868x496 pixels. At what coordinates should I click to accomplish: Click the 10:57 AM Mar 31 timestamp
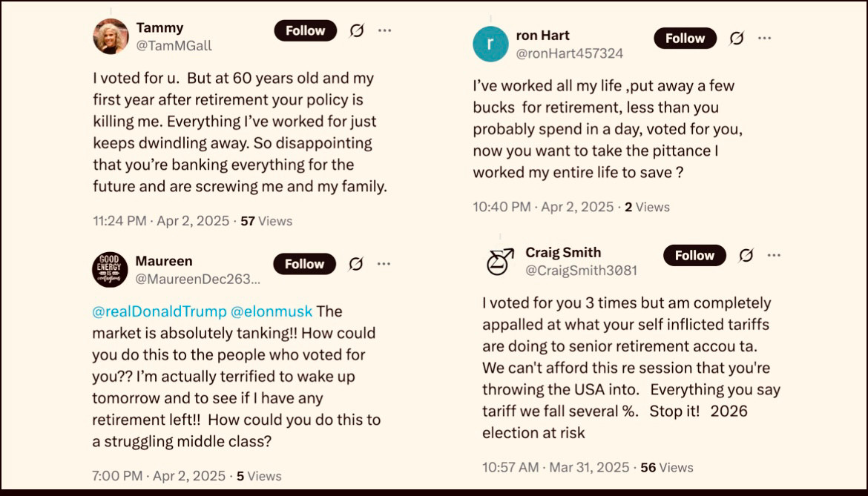(x=556, y=467)
